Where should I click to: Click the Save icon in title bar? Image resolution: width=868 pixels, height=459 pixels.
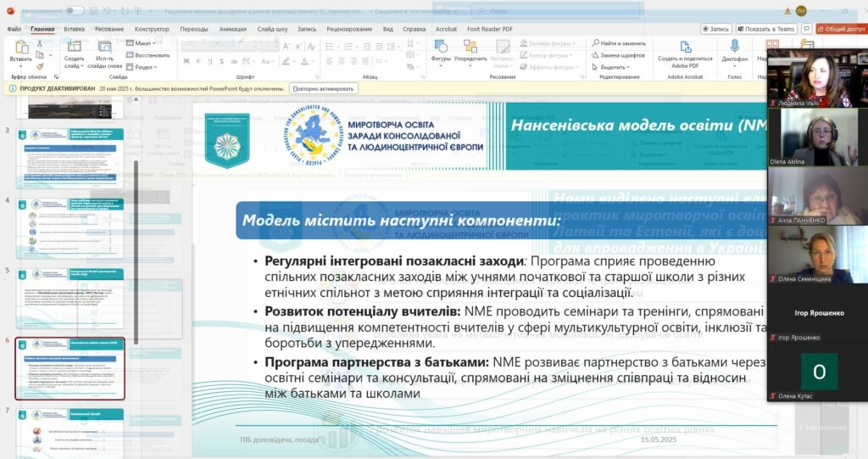coord(94,10)
